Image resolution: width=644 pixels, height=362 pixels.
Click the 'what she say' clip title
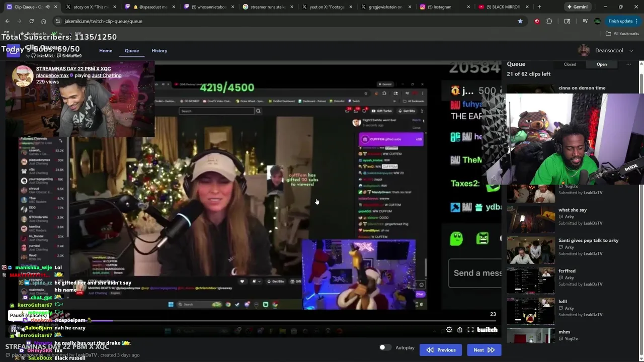[573, 210]
